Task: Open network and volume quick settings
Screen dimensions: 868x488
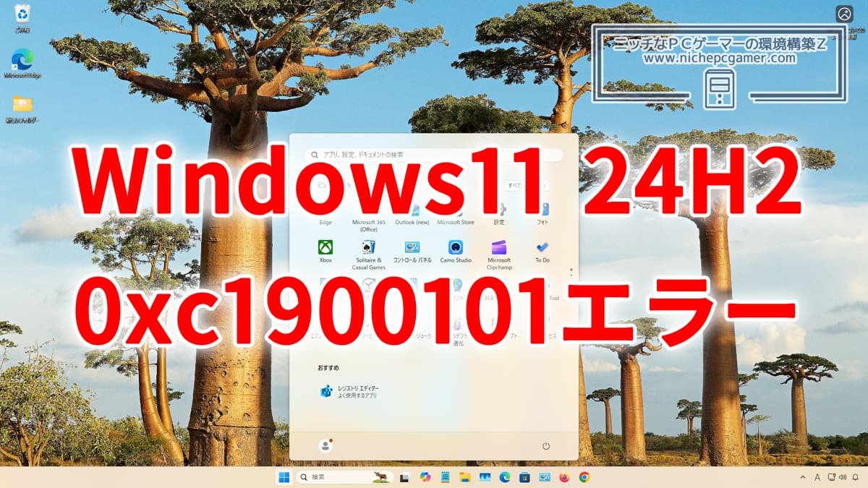Action: point(836,477)
